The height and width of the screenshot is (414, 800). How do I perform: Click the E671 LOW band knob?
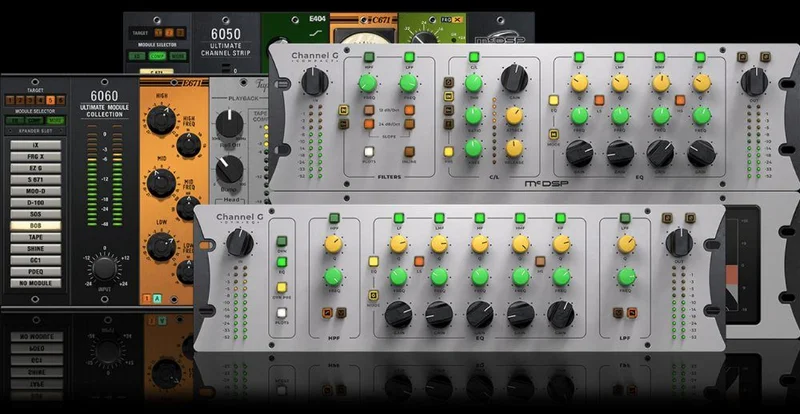(x=162, y=247)
